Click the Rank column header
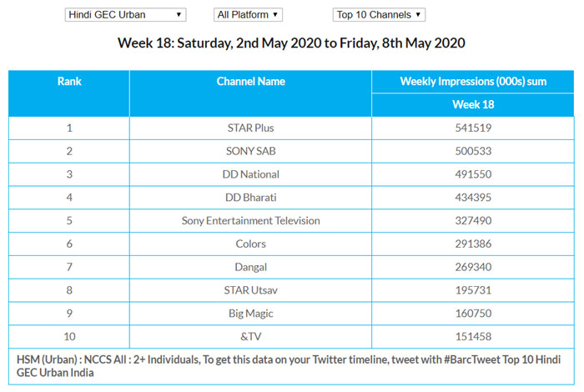This screenshot has width=584, height=392. point(69,82)
